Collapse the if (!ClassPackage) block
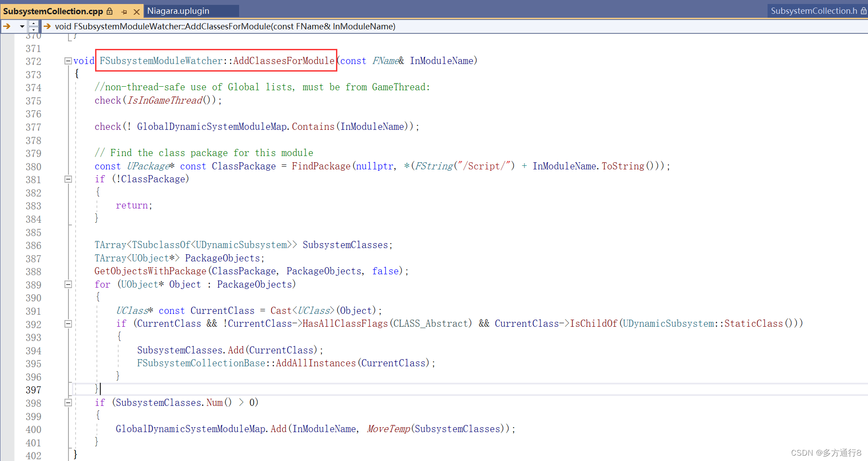Screen dimensions: 868x461 pyautogui.click(x=68, y=179)
